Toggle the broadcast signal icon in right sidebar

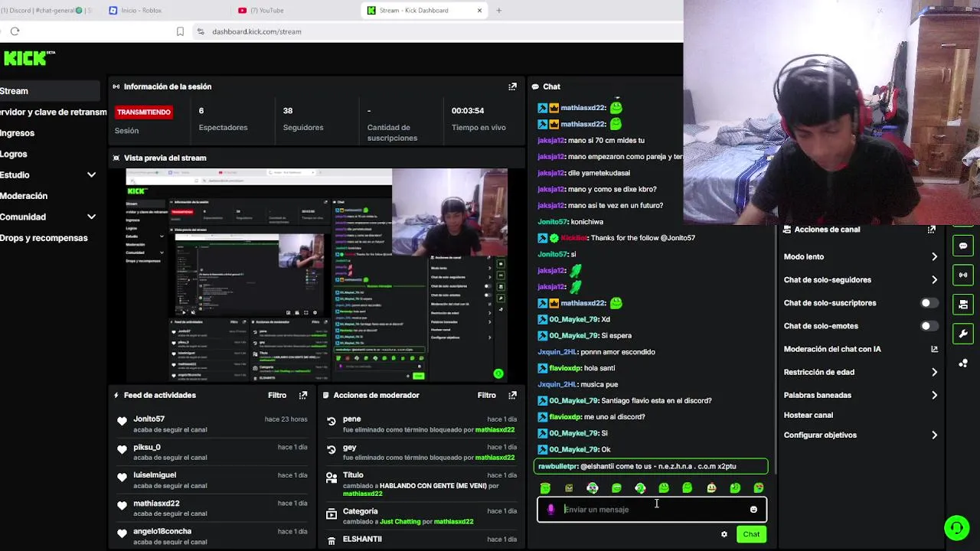click(x=963, y=275)
